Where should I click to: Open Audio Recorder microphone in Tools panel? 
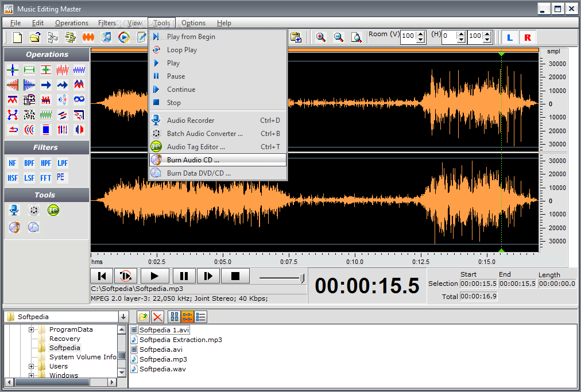coord(14,211)
